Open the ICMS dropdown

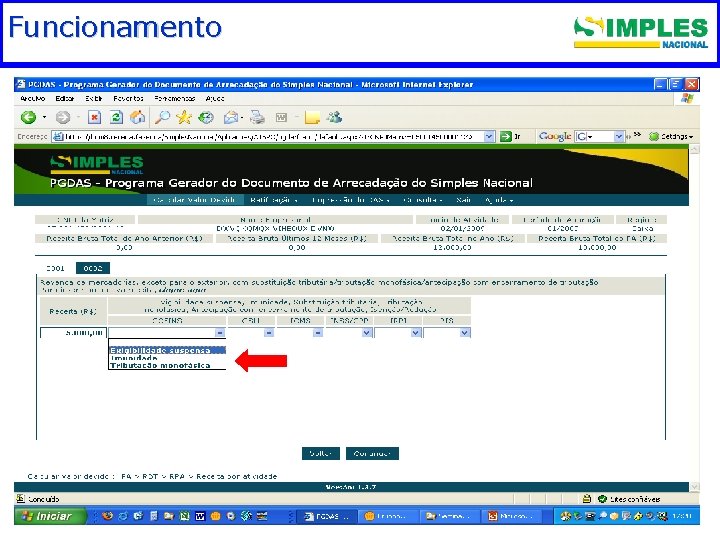click(318, 332)
